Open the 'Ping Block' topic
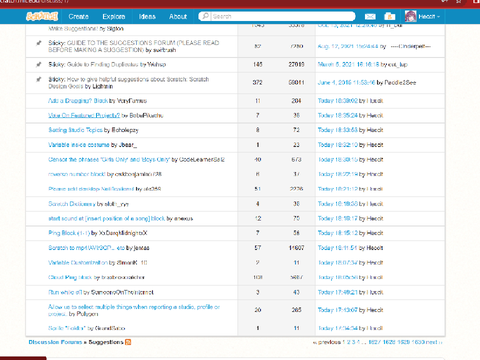Screen dimensions: 480x360 coord(69,233)
